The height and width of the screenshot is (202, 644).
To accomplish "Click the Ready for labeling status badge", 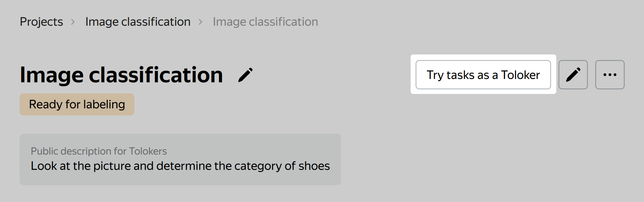I will click(x=77, y=104).
